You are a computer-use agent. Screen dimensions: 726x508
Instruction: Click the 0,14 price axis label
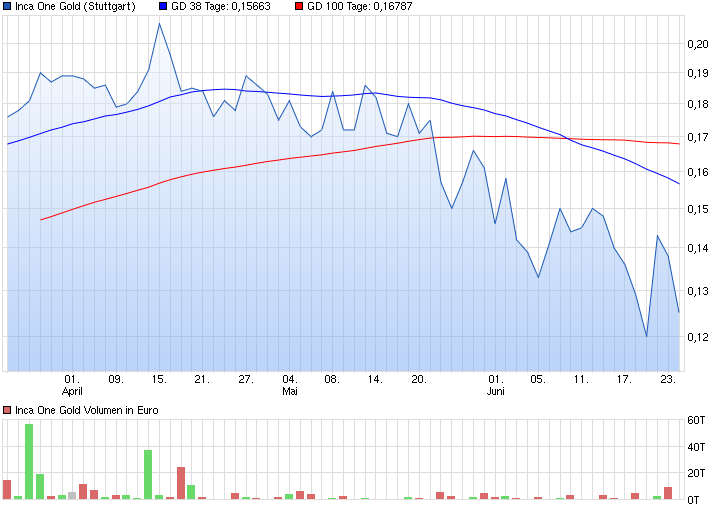698,248
